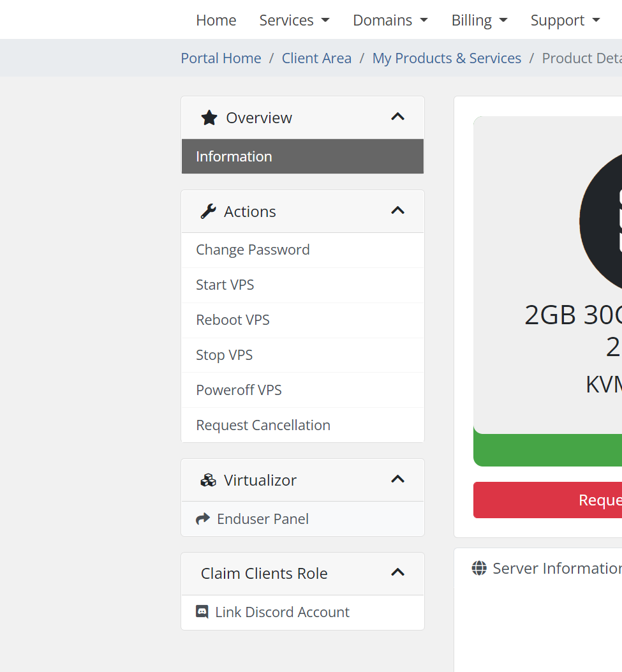Collapse the Overview panel chevron
622x672 pixels.
pyautogui.click(x=398, y=117)
